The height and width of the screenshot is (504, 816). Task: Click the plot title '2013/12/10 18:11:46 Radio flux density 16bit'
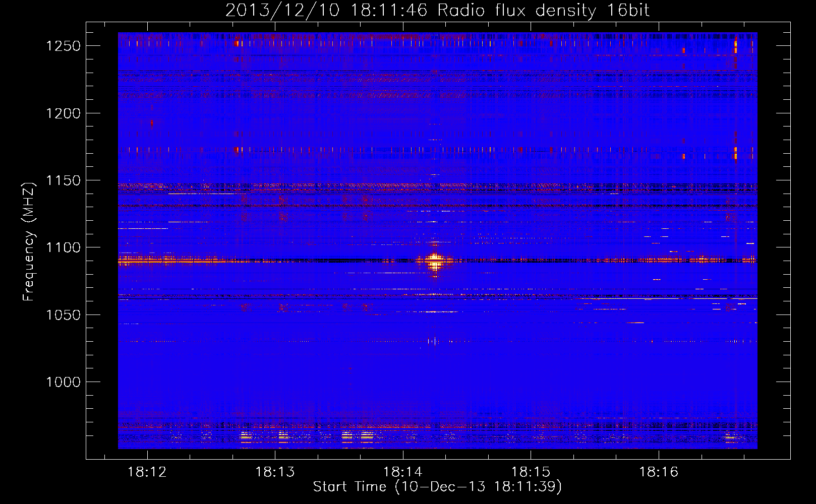point(437,11)
